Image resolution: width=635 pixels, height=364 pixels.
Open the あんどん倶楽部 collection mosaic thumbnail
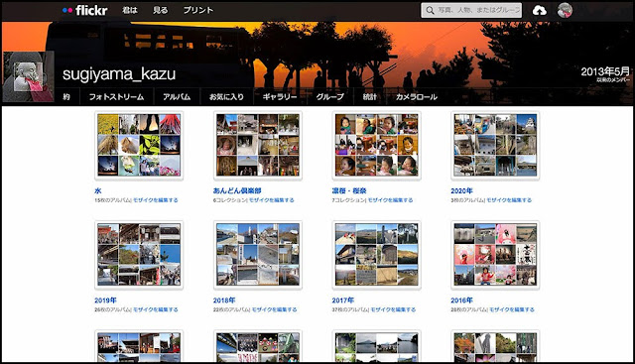point(258,146)
